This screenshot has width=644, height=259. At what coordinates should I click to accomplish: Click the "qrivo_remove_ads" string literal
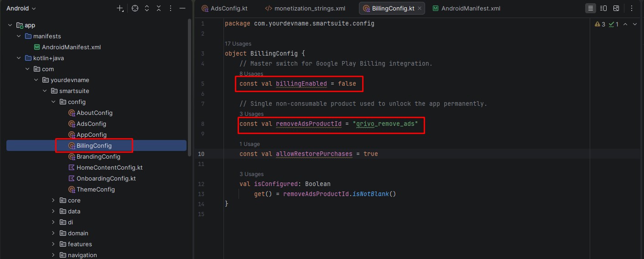tap(385, 124)
